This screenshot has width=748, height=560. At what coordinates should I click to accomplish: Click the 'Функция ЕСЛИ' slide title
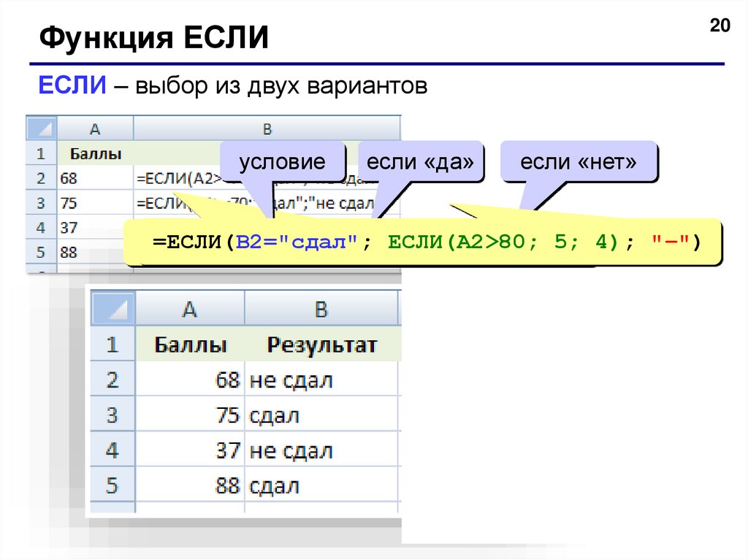[154, 38]
